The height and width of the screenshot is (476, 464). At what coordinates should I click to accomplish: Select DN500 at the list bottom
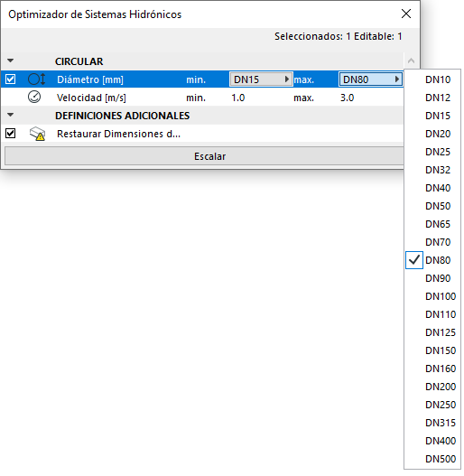click(432, 459)
